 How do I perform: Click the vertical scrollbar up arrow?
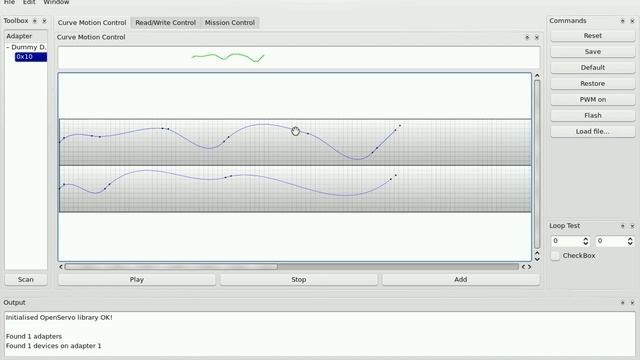537,76
